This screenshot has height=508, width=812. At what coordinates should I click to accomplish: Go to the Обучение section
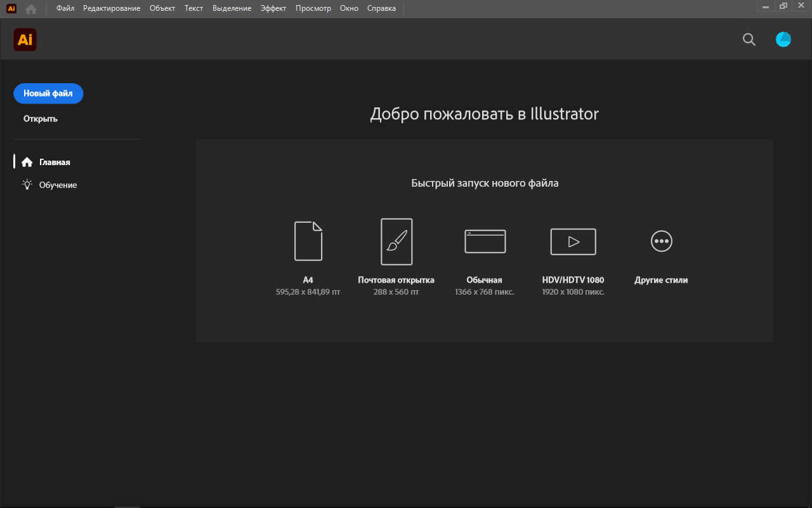point(57,185)
